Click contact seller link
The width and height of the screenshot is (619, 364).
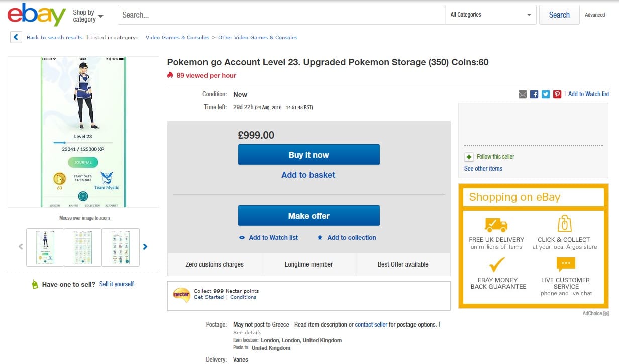pyautogui.click(x=371, y=325)
